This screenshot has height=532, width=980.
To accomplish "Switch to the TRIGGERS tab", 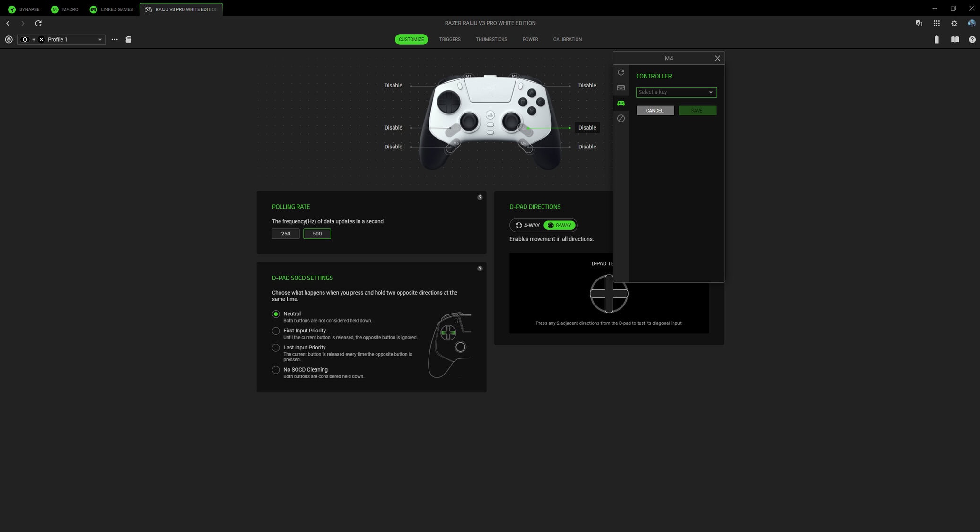I will pos(449,39).
